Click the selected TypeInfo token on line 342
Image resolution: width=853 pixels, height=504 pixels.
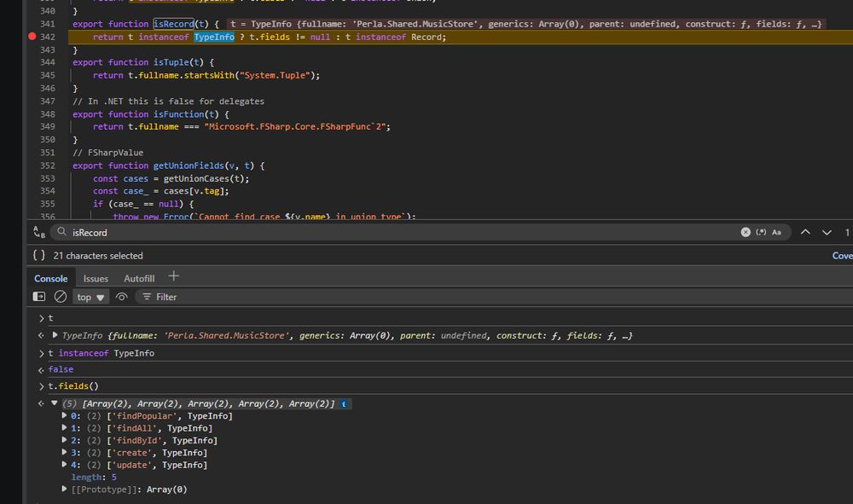(214, 37)
